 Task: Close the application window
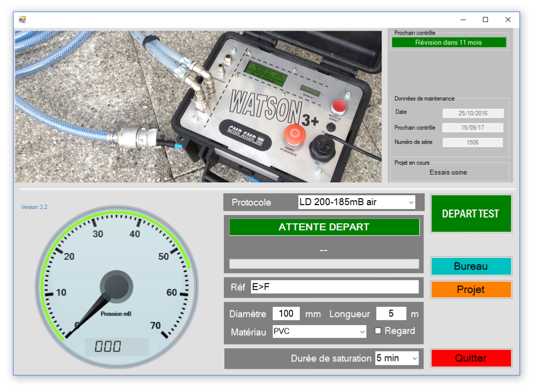click(508, 20)
